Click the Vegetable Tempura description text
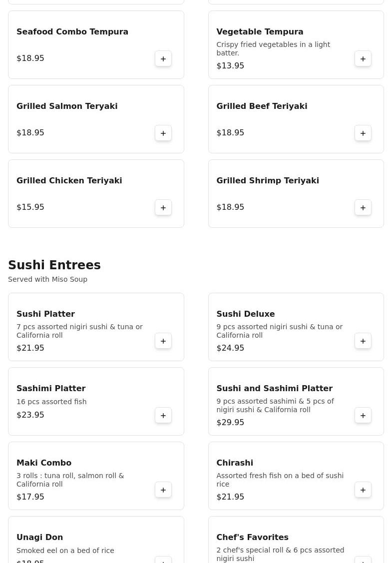This screenshot has height=563, width=392. point(273,49)
